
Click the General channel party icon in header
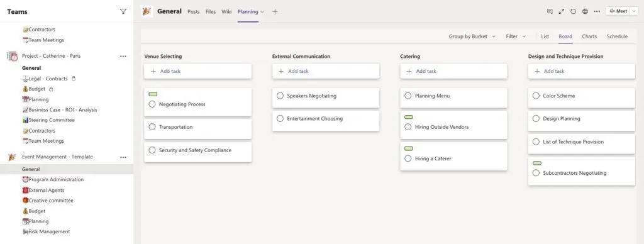(147, 11)
